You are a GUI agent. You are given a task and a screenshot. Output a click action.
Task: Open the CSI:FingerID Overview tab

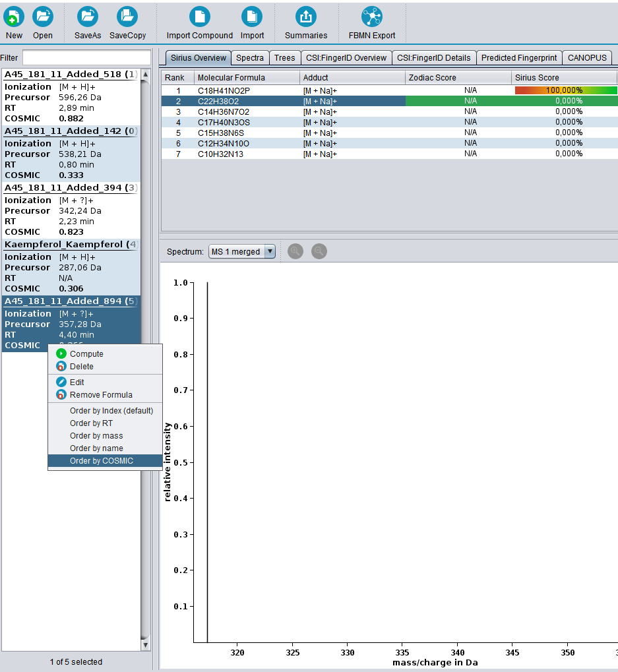[x=346, y=58]
